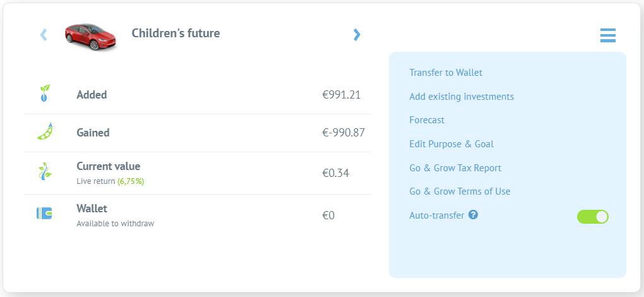Open the hamburger menu icon
The width and height of the screenshot is (644, 297).
[608, 35]
